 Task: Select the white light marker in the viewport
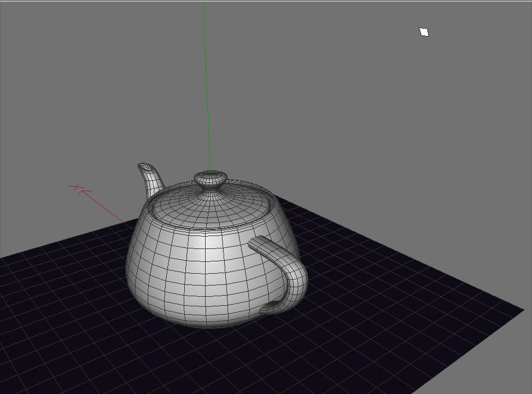[x=424, y=32]
